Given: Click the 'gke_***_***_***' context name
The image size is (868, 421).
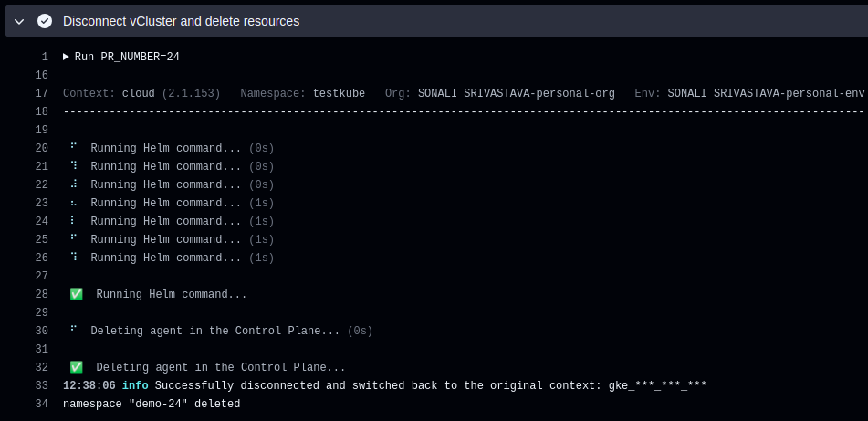Looking at the screenshot, I should (x=657, y=385).
